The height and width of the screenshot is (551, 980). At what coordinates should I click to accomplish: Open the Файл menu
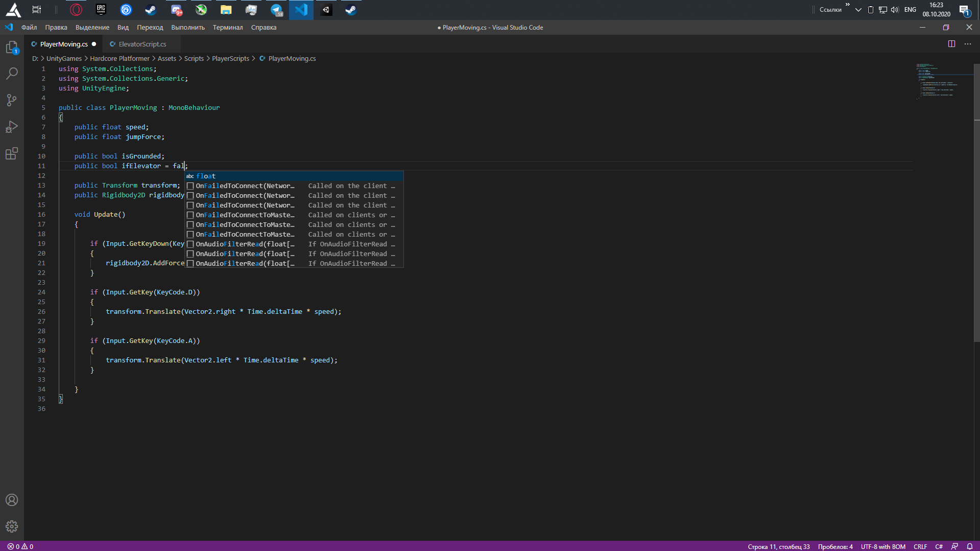[x=29, y=28]
